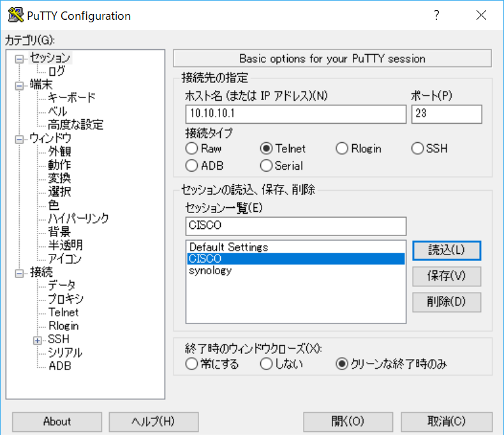Expand the SSH tree node
This screenshot has width=504, height=435.
click(x=37, y=341)
